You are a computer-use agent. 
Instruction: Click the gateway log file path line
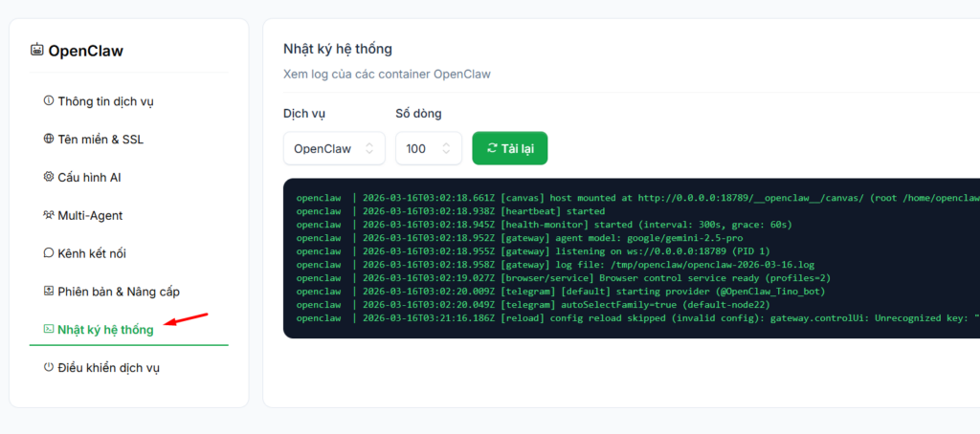click(555, 265)
